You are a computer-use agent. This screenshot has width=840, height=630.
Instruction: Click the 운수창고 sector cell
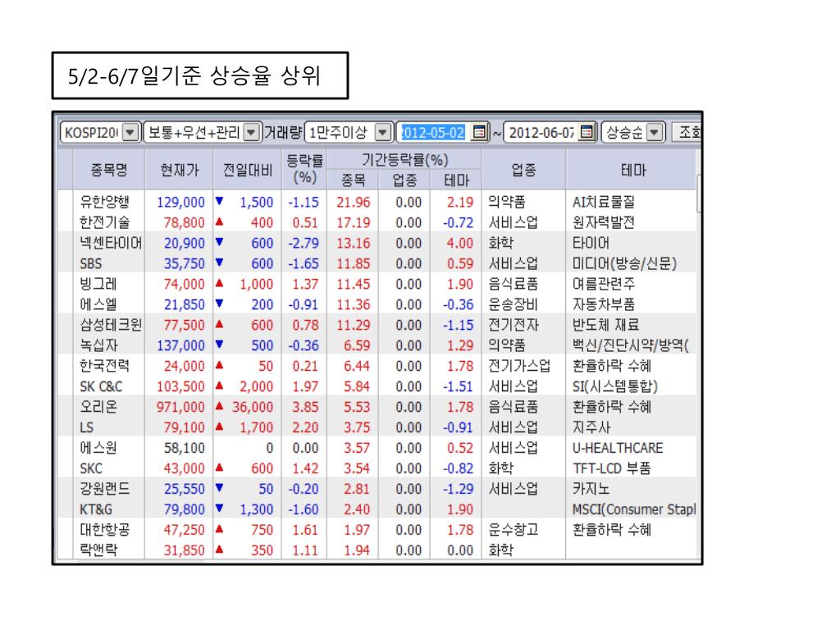pyautogui.click(x=514, y=530)
